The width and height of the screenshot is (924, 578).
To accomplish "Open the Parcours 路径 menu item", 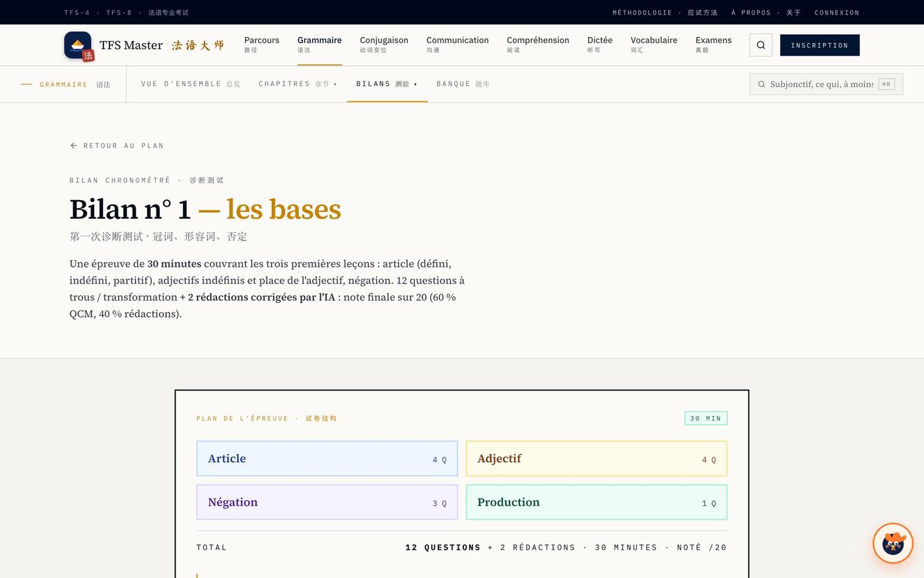I will click(x=261, y=44).
